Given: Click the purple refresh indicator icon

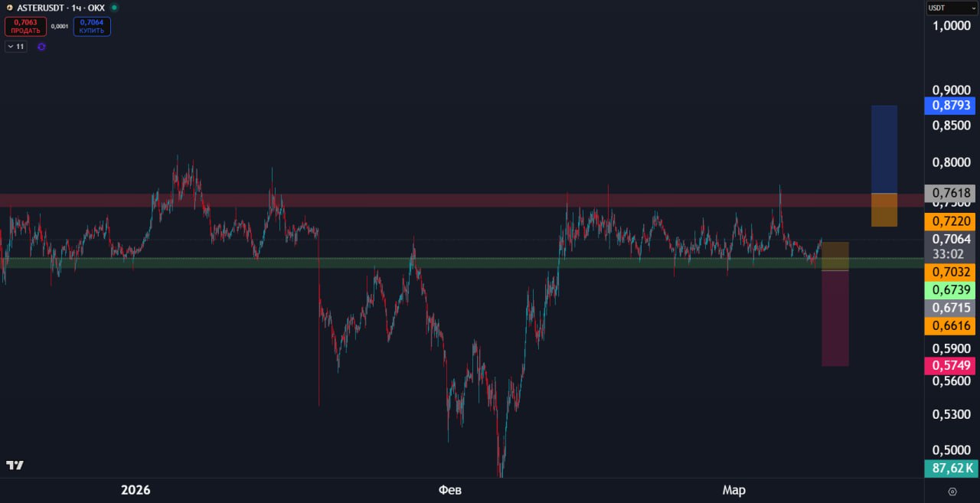Looking at the screenshot, I should click(41, 47).
